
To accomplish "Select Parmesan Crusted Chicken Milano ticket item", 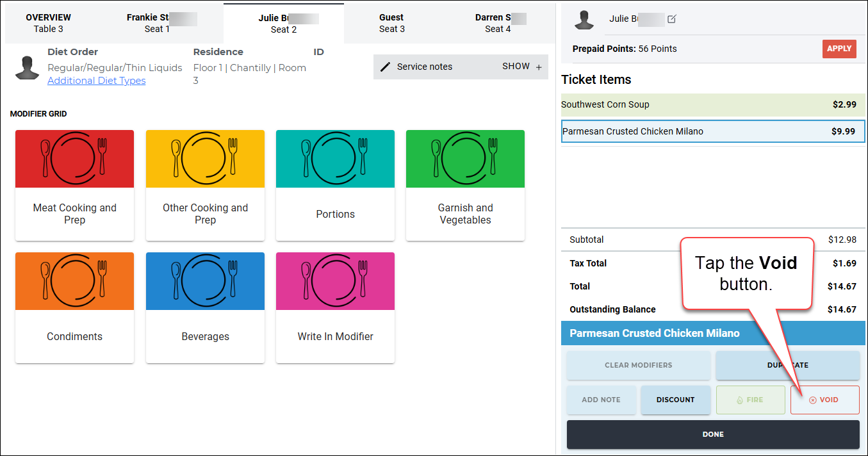I will pyautogui.click(x=713, y=131).
